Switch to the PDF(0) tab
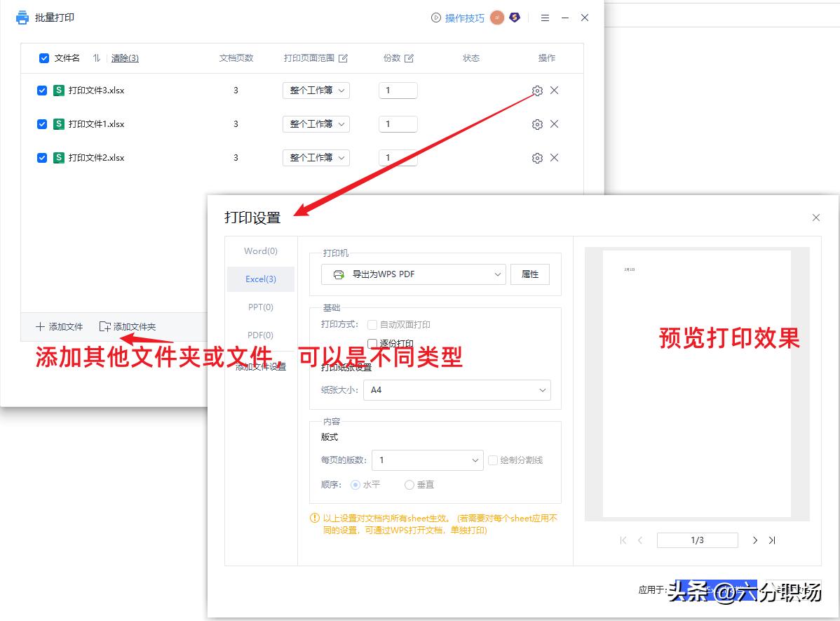The image size is (840, 621). coord(259,335)
